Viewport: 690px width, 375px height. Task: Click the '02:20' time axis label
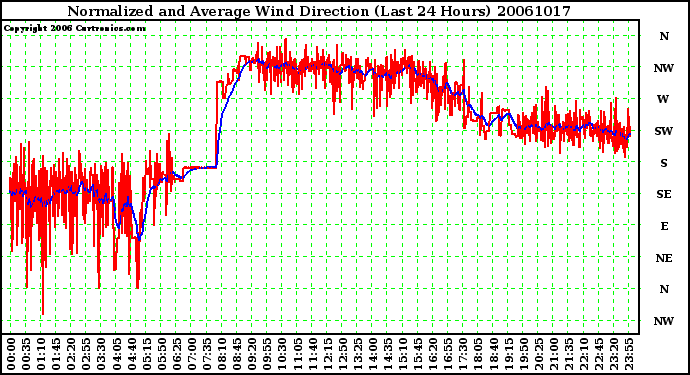pyautogui.click(x=71, y=354)
